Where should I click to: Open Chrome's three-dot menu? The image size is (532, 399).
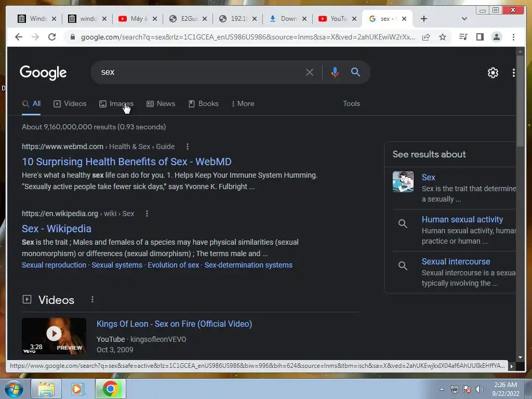pyautogui.click(x=513, y=37)
